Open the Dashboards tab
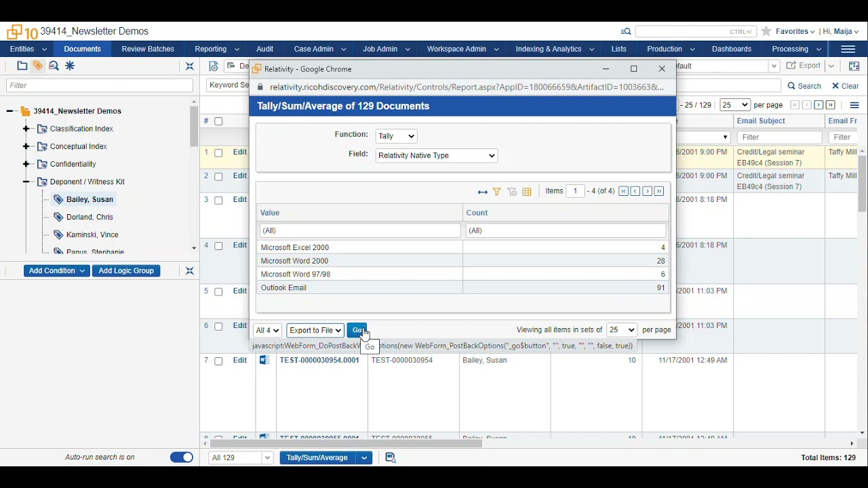The image size is (868, 488). click(732, 49)
